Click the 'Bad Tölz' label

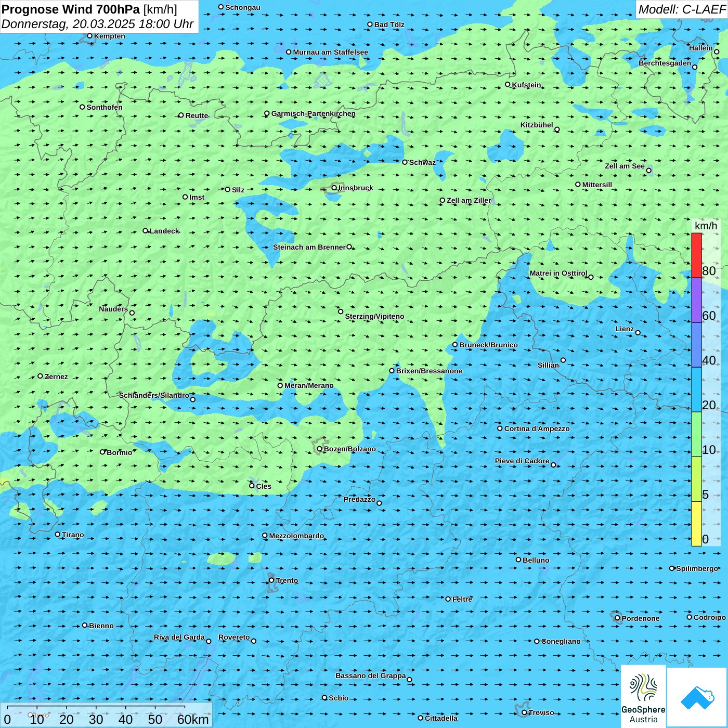pyautogui.click(x=389, y=24)
